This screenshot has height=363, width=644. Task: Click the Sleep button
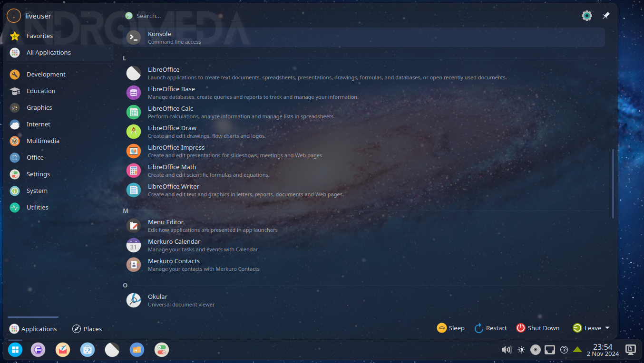[450, 328]
